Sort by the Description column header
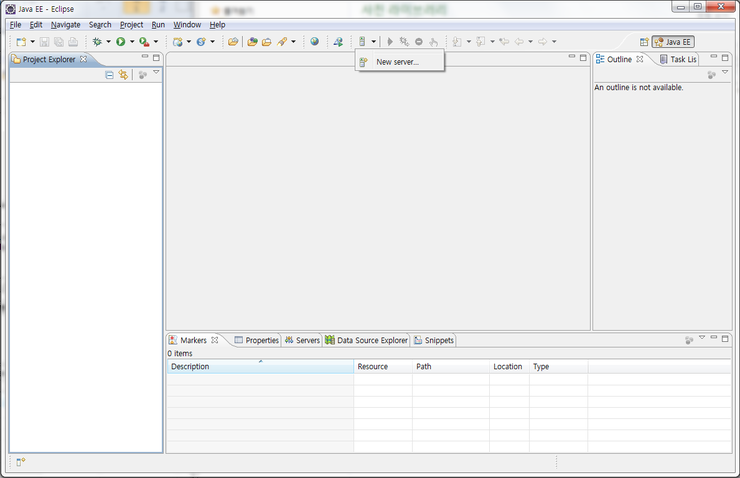 260,367
